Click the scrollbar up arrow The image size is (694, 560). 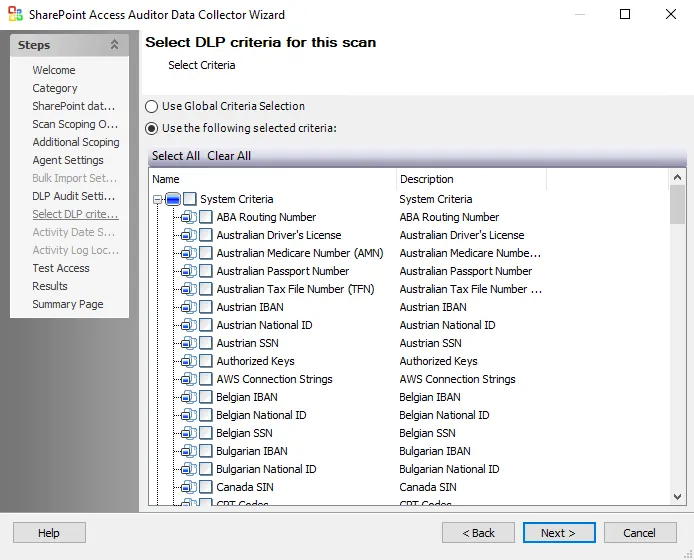677,177
